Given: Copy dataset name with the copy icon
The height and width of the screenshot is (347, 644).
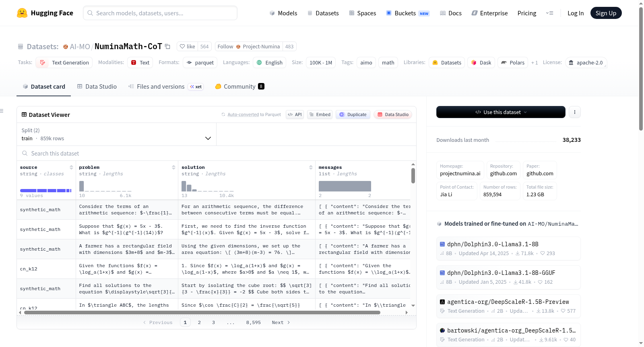Looking at the screenshot, I should (167, 46).
